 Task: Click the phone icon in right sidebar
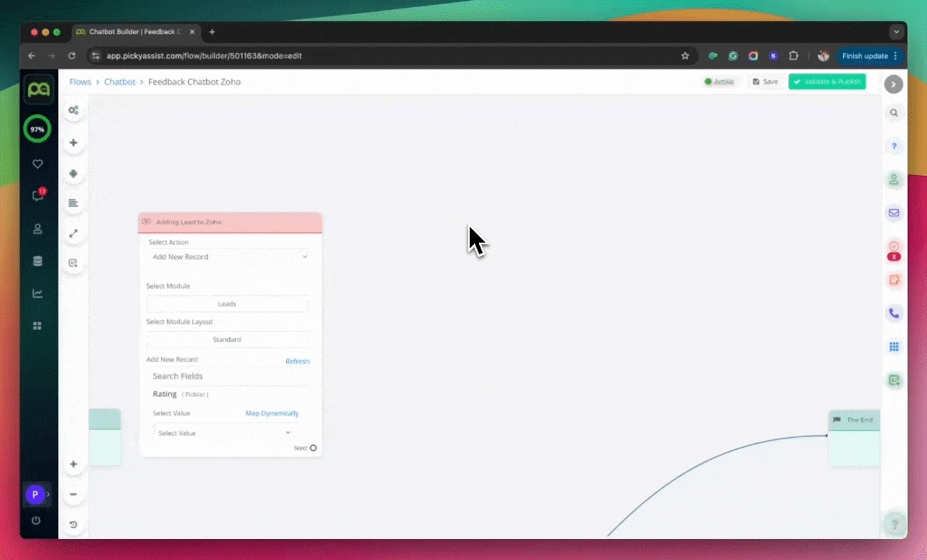point(894,313)
